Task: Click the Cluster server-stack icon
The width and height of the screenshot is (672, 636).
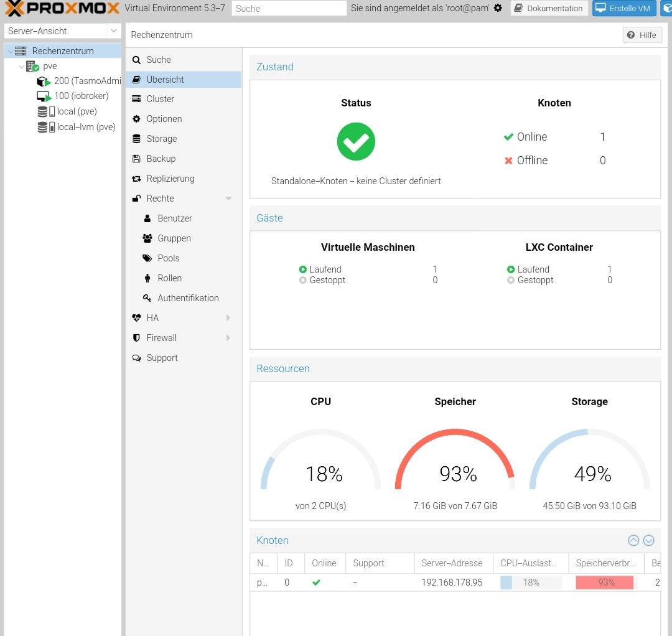Action: 136,99
